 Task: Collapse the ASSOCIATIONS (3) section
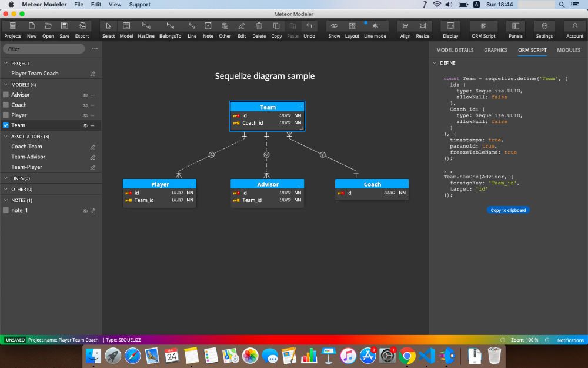(6, 137)
